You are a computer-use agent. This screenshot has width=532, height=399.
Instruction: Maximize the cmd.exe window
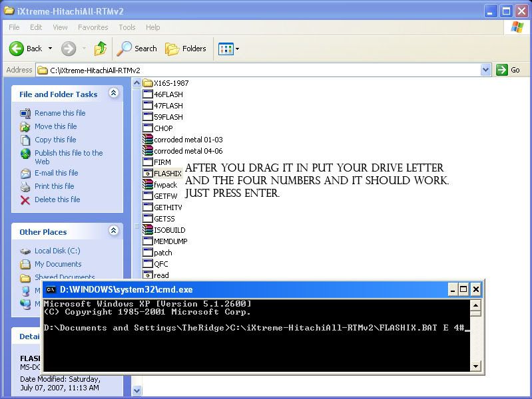[463, 289]
